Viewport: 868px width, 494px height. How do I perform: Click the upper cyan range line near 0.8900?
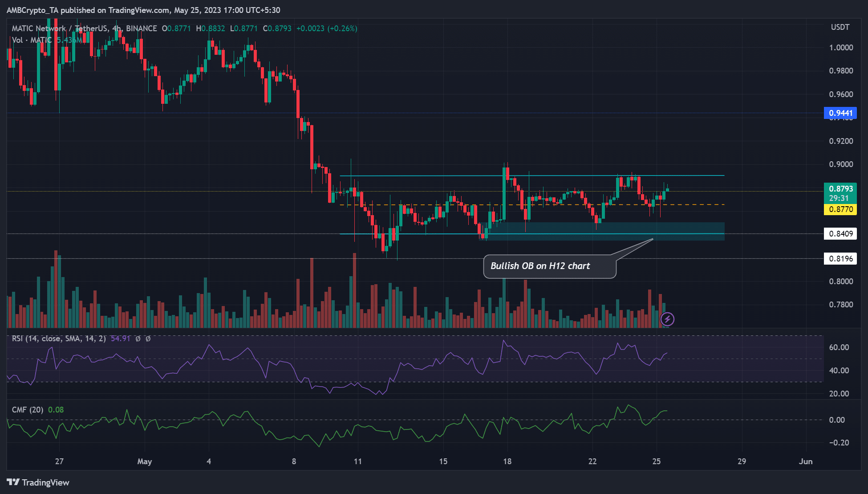click(532, 176)
